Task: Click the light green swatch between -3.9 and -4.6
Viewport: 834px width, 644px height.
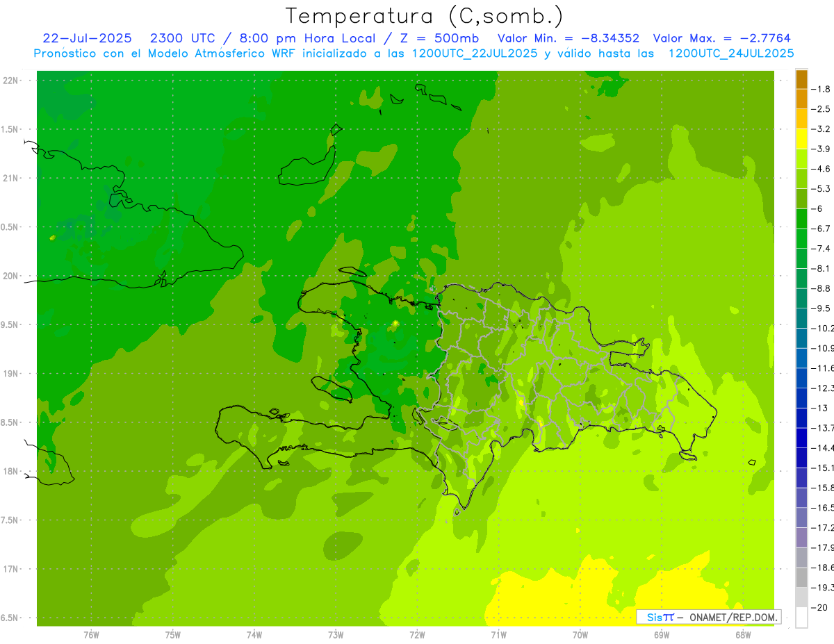Action: click(801, 158)
